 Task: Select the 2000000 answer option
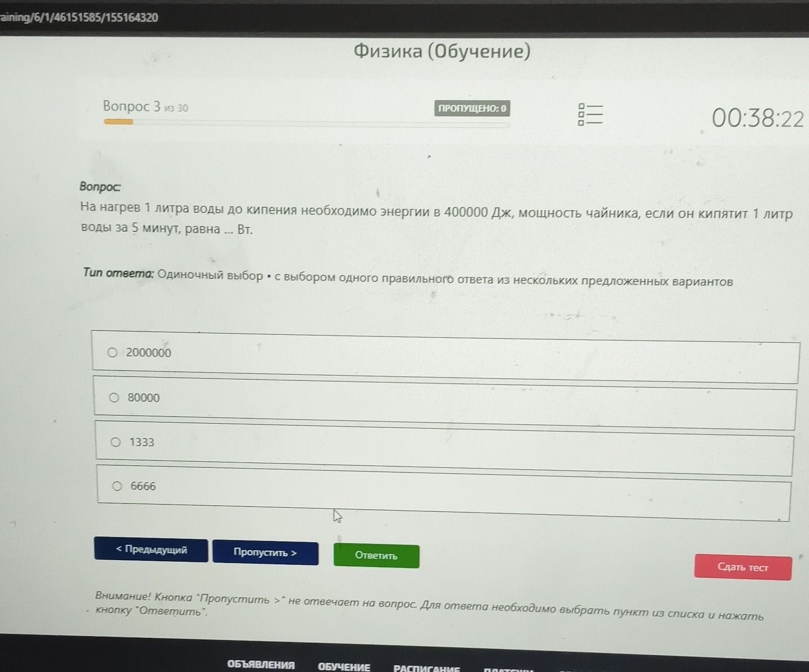pyautogui.click(x=112, y=352)
